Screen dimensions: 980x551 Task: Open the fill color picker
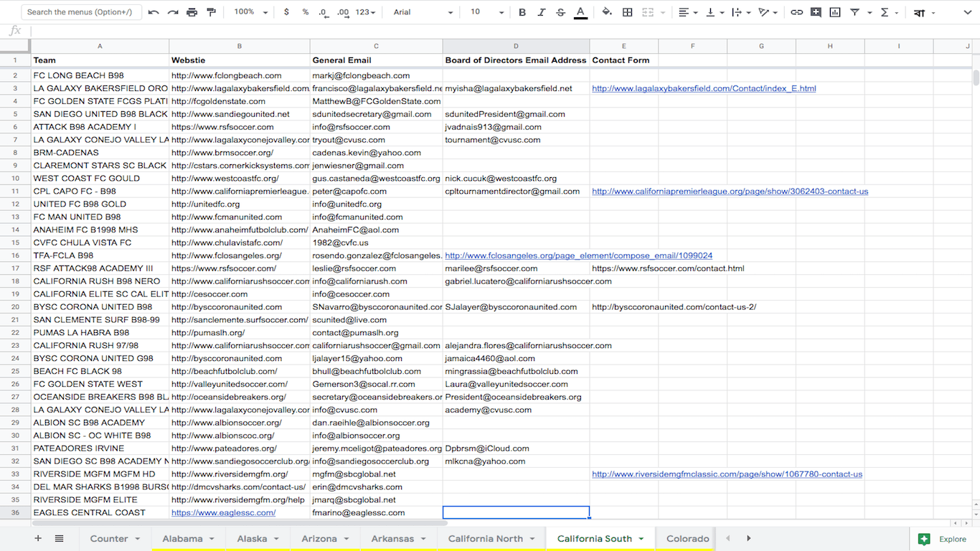607,12
